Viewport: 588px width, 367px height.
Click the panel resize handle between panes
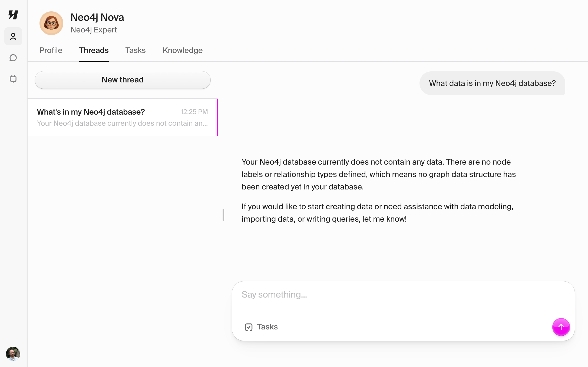[x=223, y=215]
